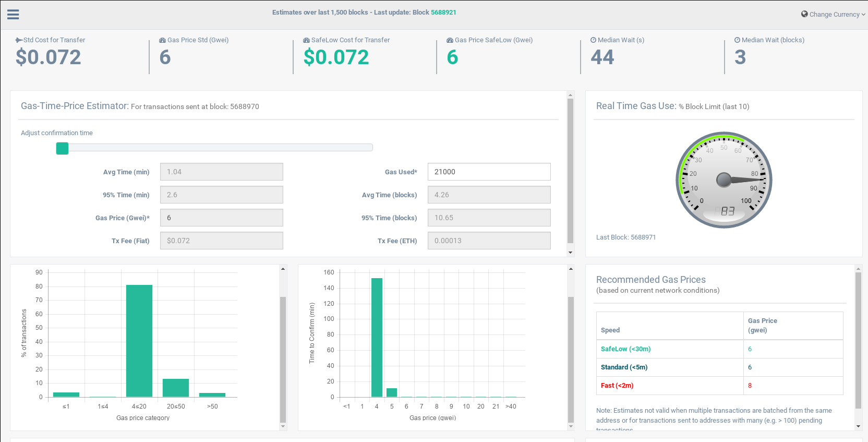
Task: Click the clock icon next to Median Wait (blocks)
Action: (x=737, y=40)
